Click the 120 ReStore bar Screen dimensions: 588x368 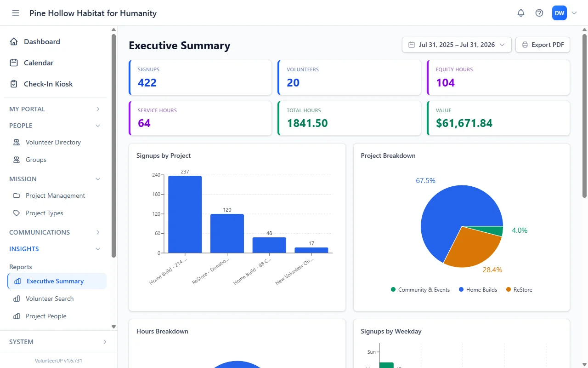coord(227,233)
